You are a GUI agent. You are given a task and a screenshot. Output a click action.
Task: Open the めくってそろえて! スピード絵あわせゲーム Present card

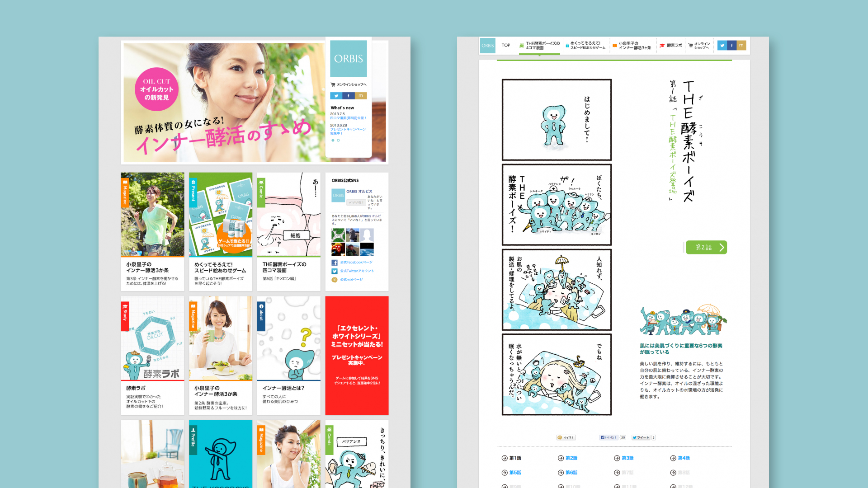(221, 232)
